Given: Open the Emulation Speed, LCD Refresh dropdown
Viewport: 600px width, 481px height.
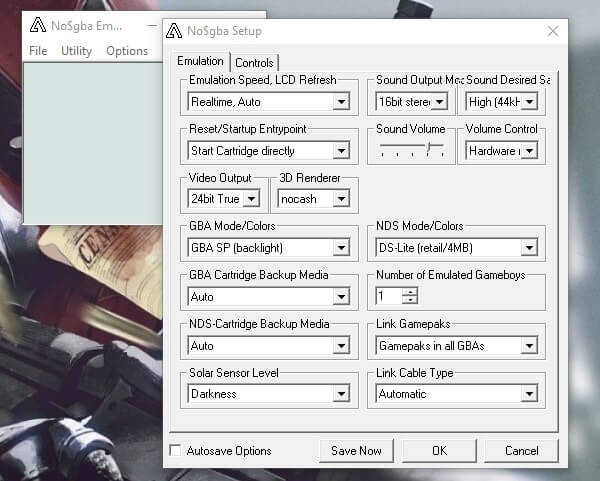Looking at the screenshot, I should pos(269,102).
